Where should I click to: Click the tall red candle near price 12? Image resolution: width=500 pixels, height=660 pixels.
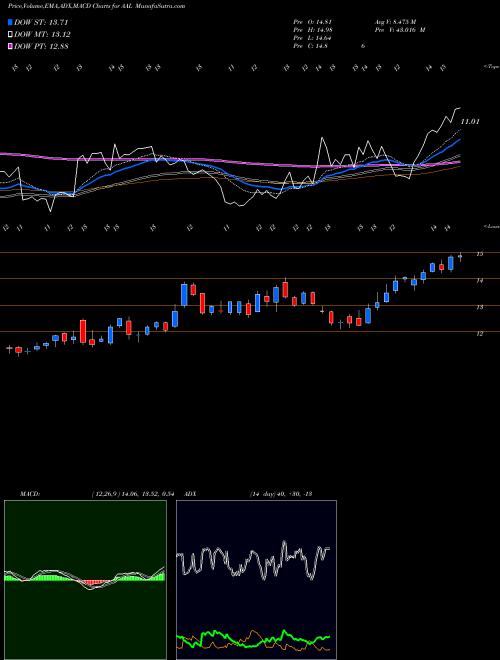pyautogui.click(x=83, y=331)
